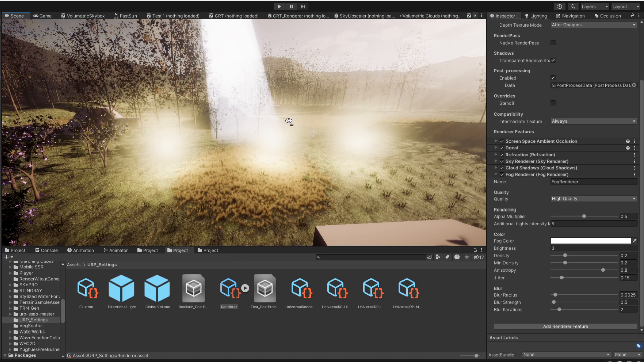Expand the Refraction renderer feature
Viewport: 644px width, 362px height.
click(x=496, y=154)
